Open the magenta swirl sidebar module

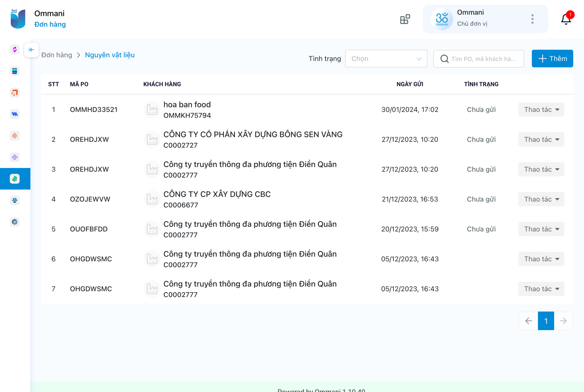coord(15,50)
